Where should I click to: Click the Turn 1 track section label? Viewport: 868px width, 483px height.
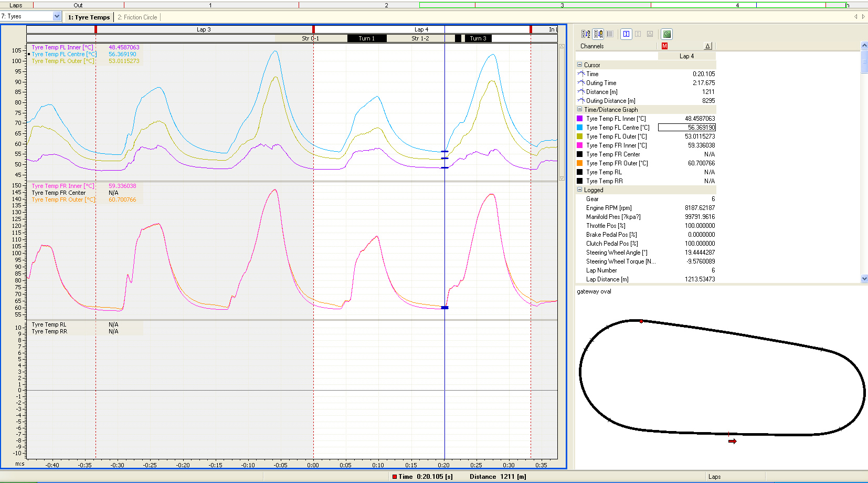click(x=367, y=38)
